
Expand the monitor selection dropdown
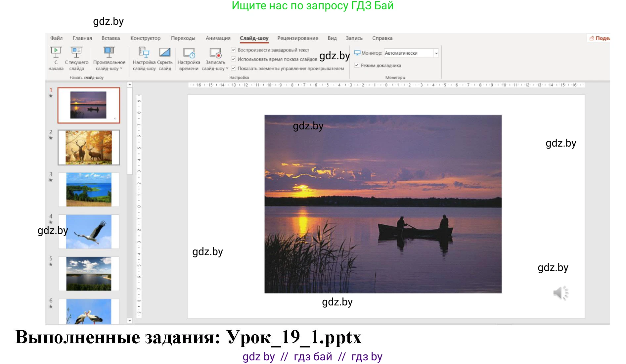pos(436,53)
